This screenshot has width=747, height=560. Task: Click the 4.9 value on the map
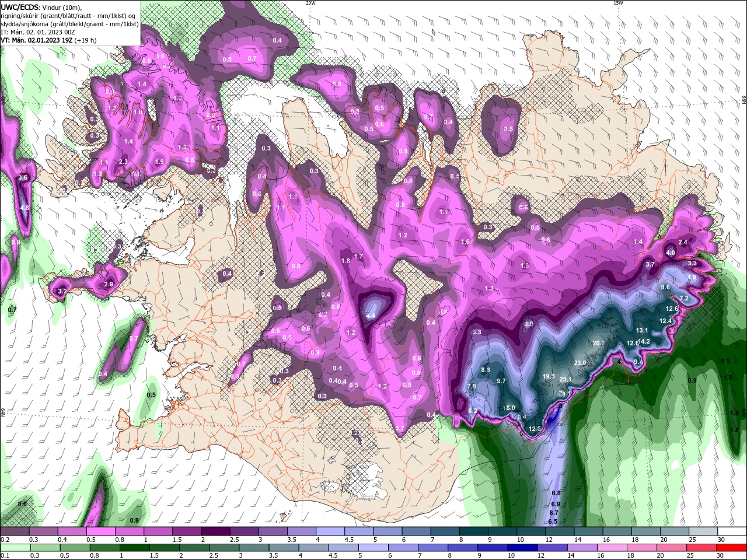[692, 277]
